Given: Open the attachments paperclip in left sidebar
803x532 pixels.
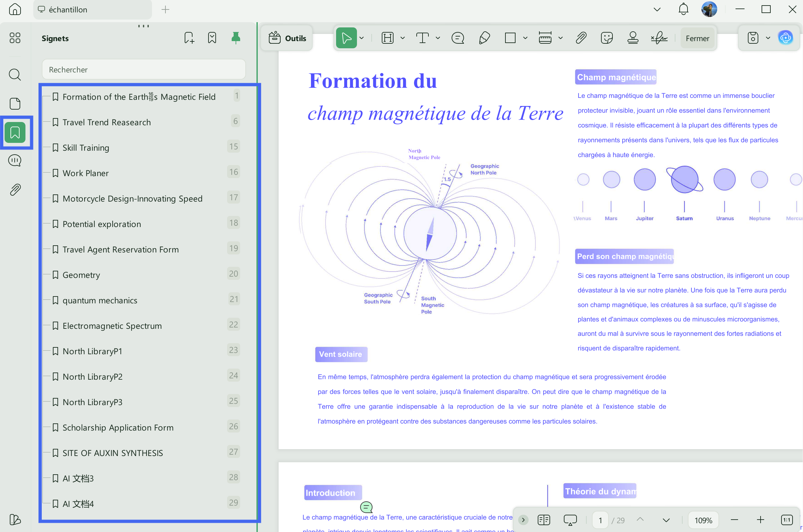Looking at the screenshot, I should coord(15,190).
